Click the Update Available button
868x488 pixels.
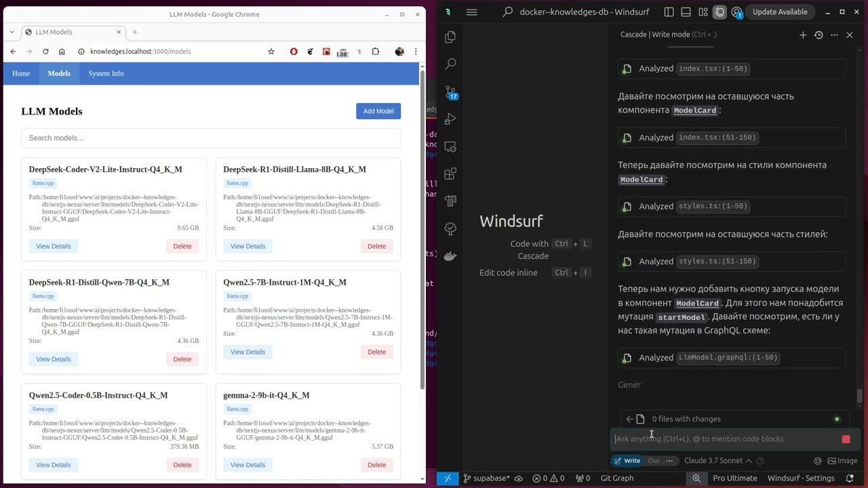pyautogui.click(x=780, y=12)
